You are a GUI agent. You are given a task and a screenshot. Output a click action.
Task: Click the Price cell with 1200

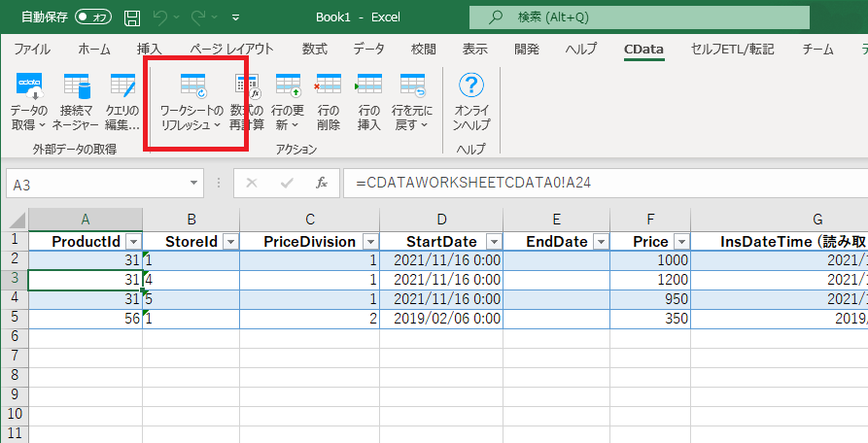(x=650, y=279)
